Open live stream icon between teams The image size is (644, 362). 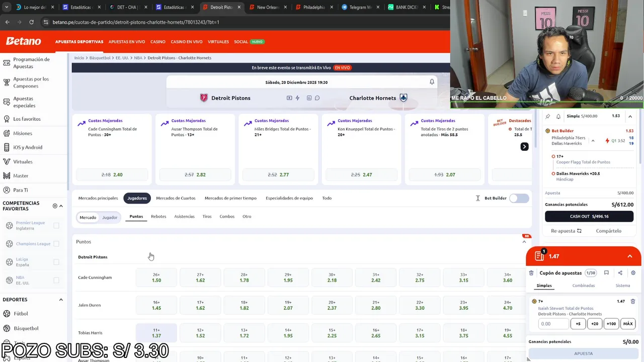pyautogui.click(x=289, y=98)
